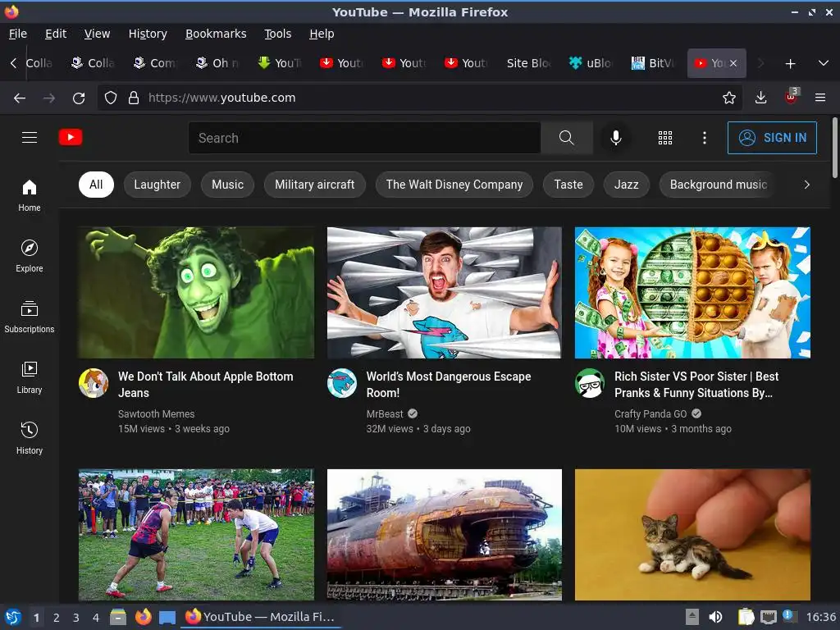Open the YouTube apps grid

(x=664, y=138)
